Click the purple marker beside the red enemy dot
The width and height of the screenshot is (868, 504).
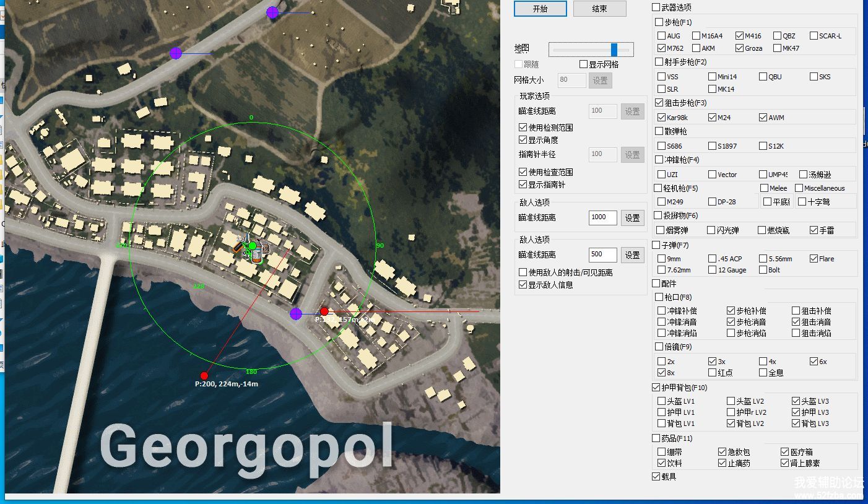tap(296, 314)
